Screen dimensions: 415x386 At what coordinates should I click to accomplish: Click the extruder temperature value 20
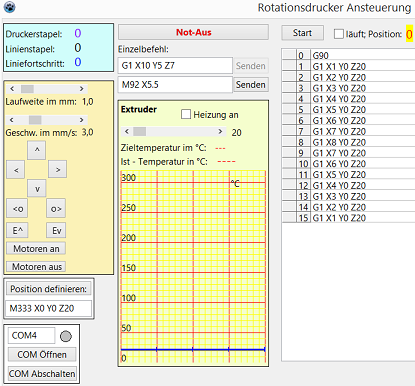[236, 133]
